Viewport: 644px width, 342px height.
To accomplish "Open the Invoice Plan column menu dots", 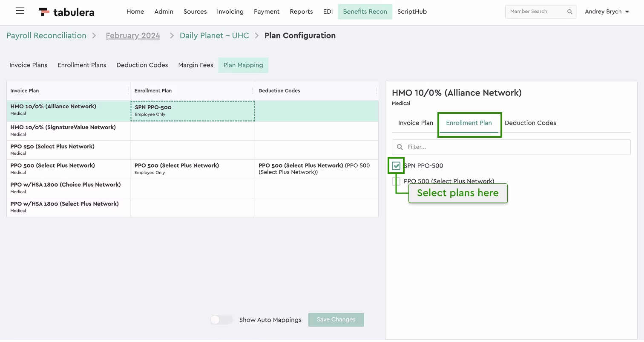I will (x=128, y=91).
